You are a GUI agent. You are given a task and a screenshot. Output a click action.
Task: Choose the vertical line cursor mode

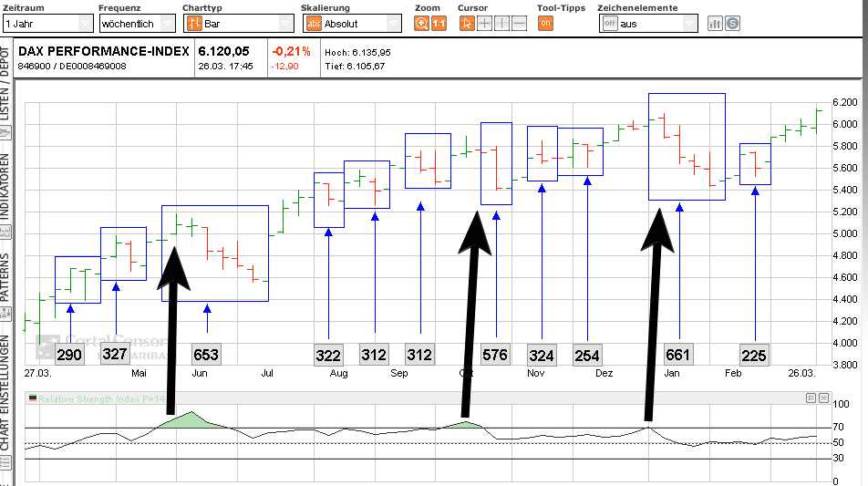[x=501, y=23]
